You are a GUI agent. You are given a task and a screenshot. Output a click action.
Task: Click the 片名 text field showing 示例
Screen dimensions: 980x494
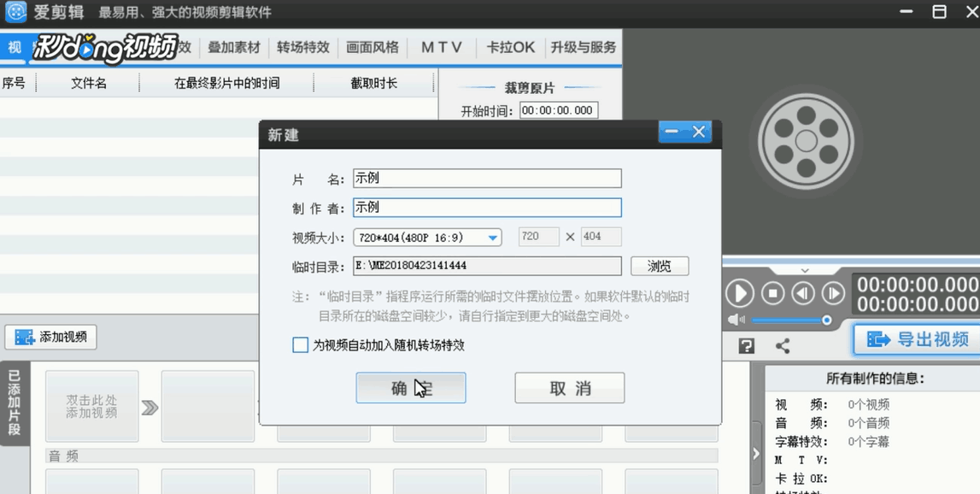tap(487, 178)
